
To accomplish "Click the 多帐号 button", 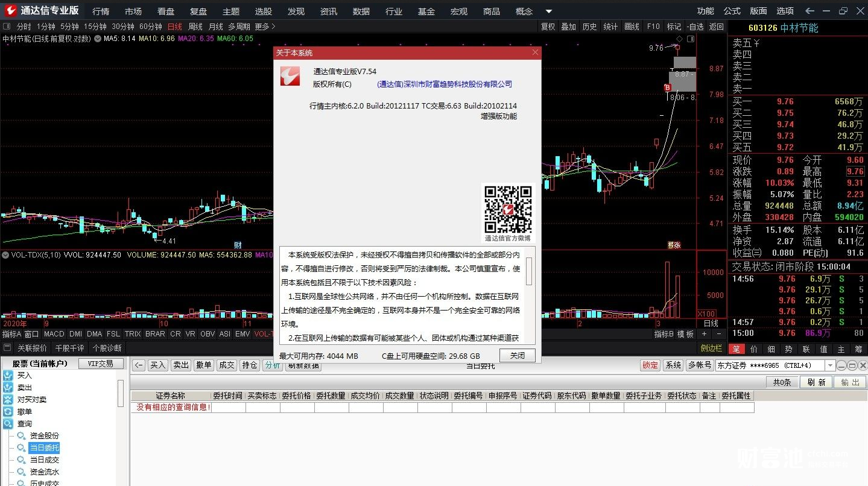I will point(699,365).
